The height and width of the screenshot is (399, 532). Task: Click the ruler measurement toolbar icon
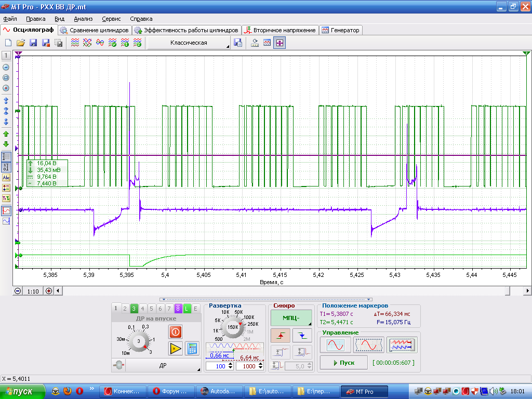coord(255,43)
